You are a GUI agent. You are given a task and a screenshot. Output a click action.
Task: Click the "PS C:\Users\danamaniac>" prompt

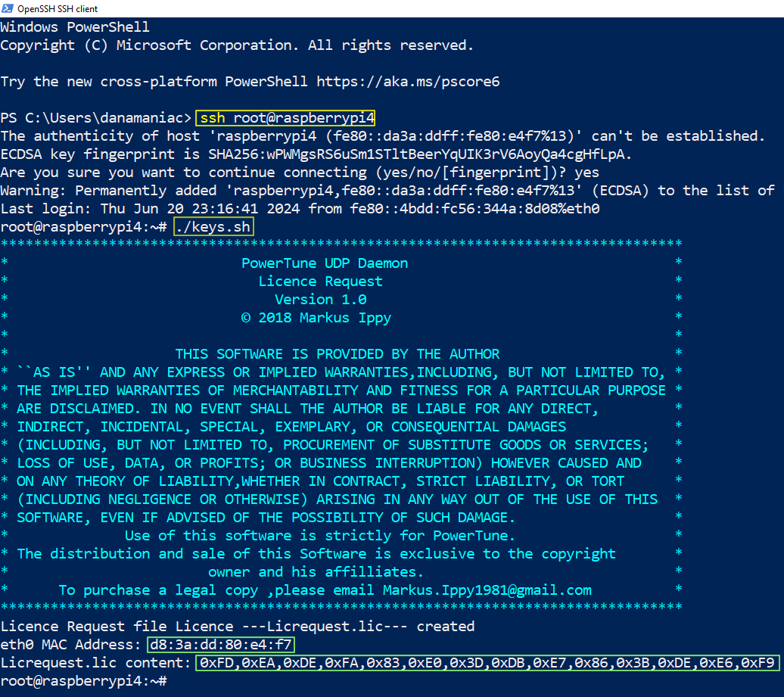[x=96, y=118]
